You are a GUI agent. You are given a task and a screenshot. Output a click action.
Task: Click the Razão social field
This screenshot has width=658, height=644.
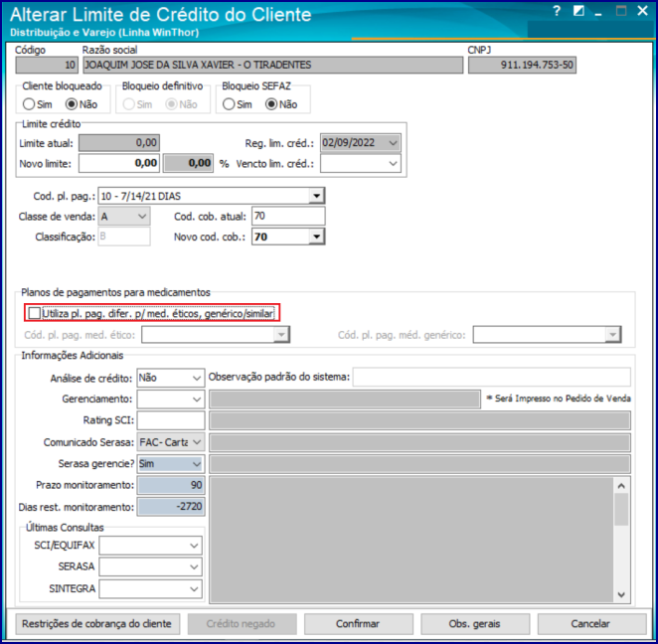click(272, 65)
